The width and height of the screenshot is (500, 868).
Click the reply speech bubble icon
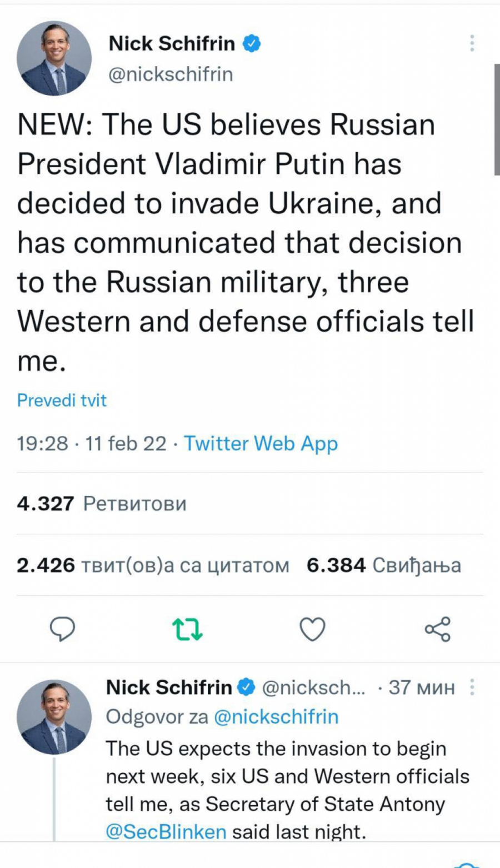62,629
